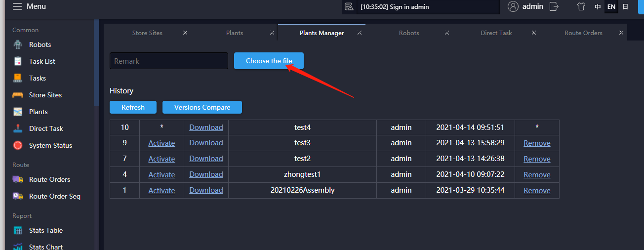Click the hamburger Menu icon
The width and height of the screenshot is (644, 250).
tap(17, 6)
